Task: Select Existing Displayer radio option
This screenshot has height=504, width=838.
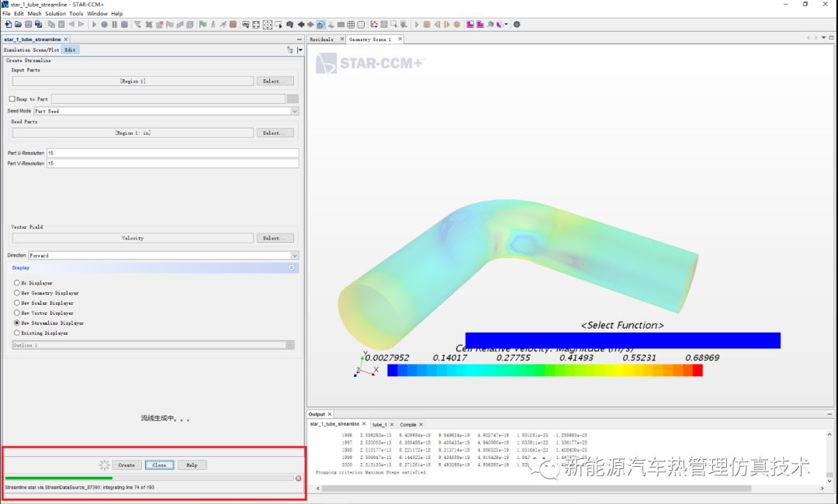Action: (16, 333)
